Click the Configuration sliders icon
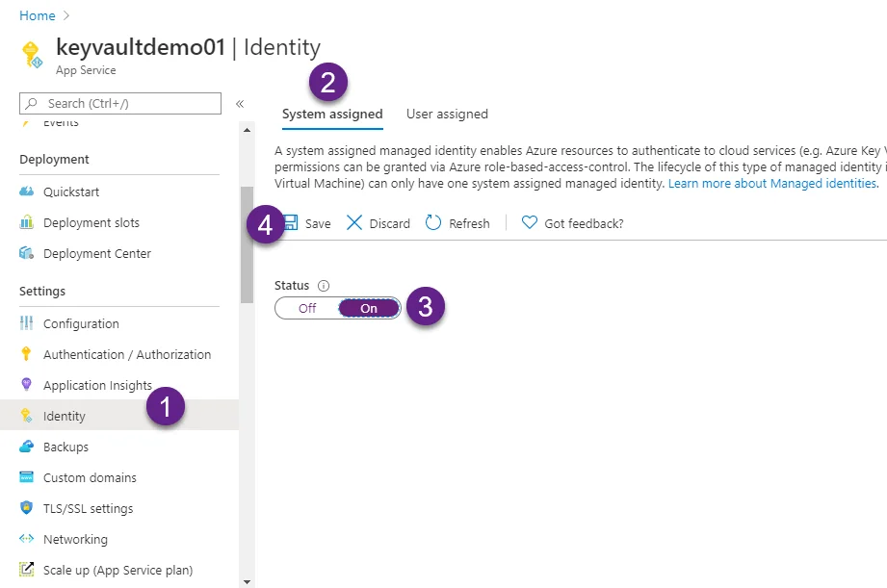The height and width of the screenshot is (588, 887). (27, 323)
